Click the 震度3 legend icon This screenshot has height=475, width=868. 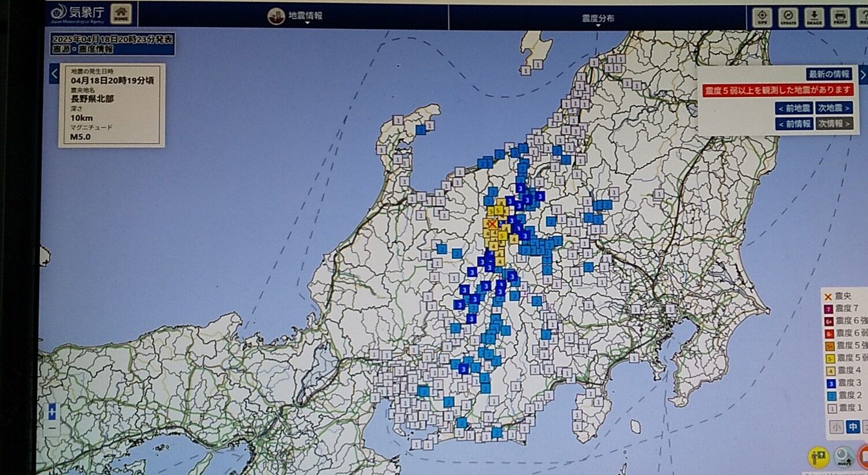[831, 383]
